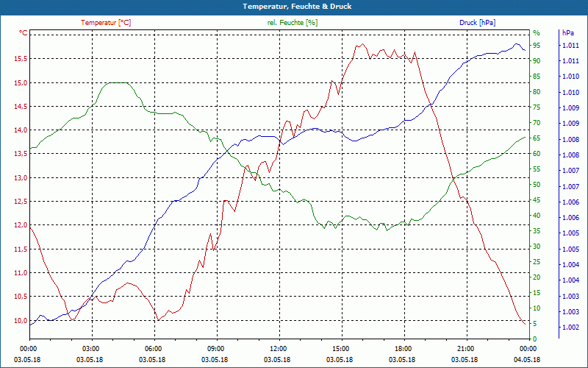Click the '10,0' temperature axis tick
Viewport: 588px width, 368px height.
21,320
